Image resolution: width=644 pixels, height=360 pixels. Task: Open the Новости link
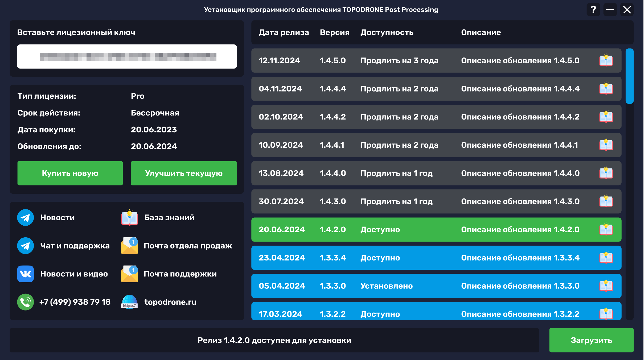click(58, 218)
